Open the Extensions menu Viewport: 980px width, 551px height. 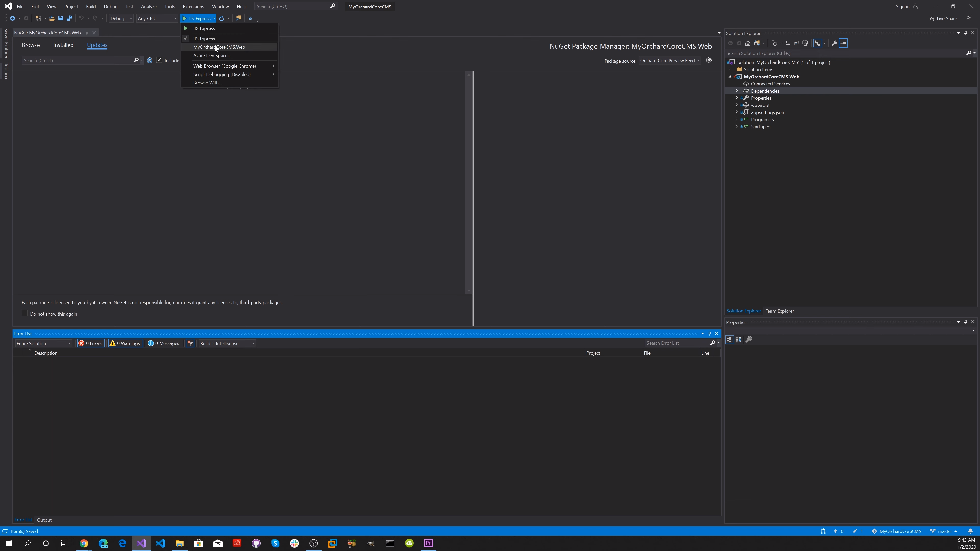pos(193,6)
